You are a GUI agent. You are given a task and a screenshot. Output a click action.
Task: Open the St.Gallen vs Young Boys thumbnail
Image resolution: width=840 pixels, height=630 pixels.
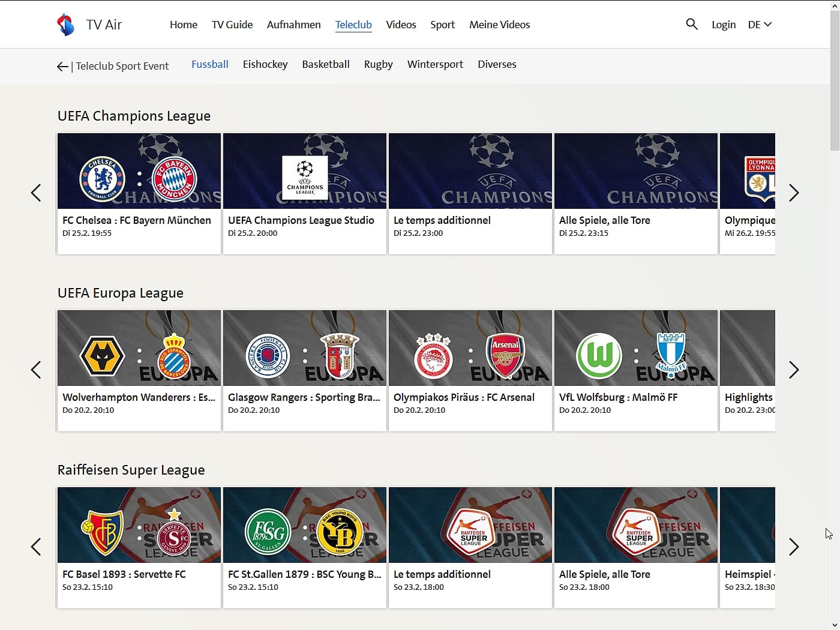pyautogui.click(x=305, y=525)
